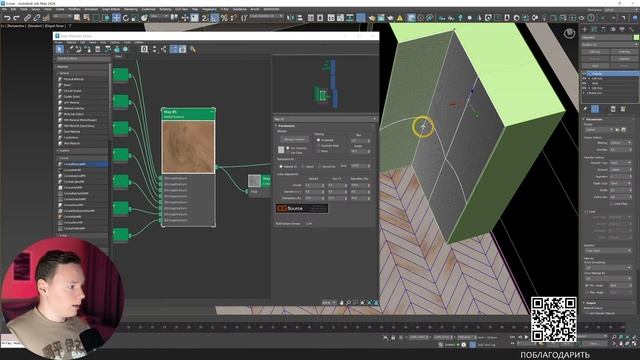The image size is (640, 360).
Task: Activate the Select and Move tool
Action: pyautogui.click(x=116, y=18)
